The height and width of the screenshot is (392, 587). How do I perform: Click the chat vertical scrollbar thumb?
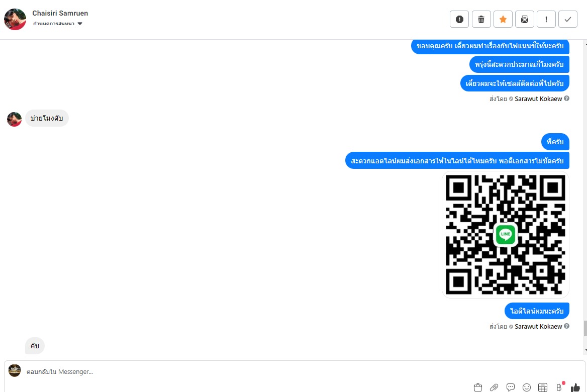pyautogui.click(x=585, y=328)
